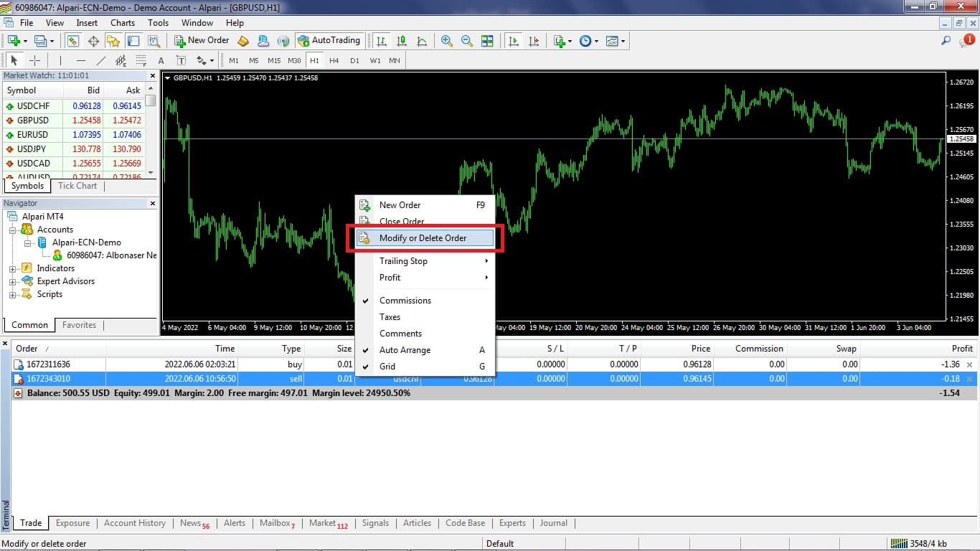Open the Market Watch window toolbar icon
The image size is (980, 551).
[x=72, y=41]
